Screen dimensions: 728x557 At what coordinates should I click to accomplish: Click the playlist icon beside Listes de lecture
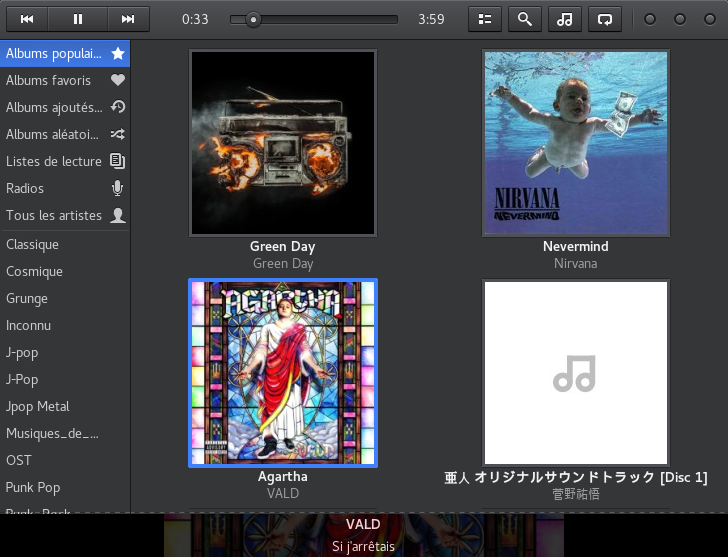(x=118, y=161)
